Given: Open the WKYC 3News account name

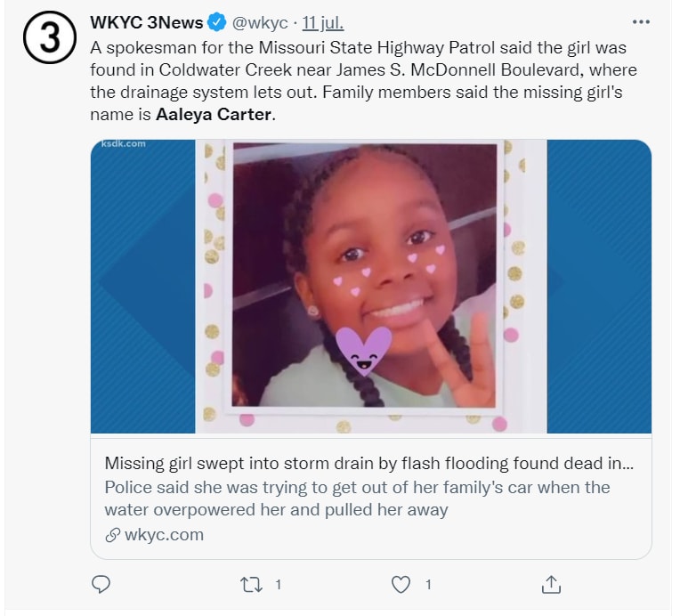Looking at the screenshot, I should click(147, 22).
